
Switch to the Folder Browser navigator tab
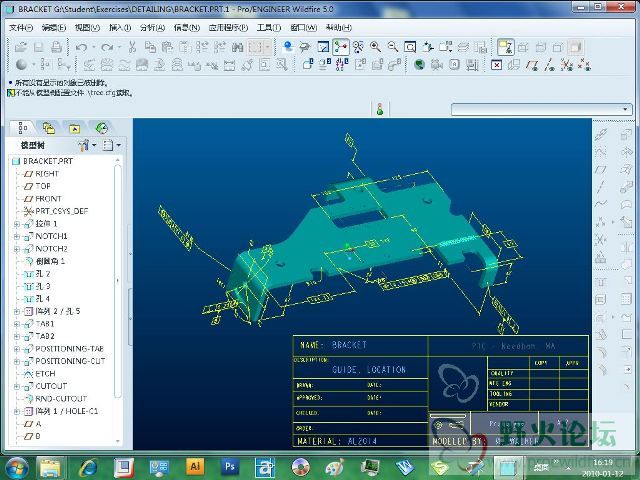coord(49,128)
